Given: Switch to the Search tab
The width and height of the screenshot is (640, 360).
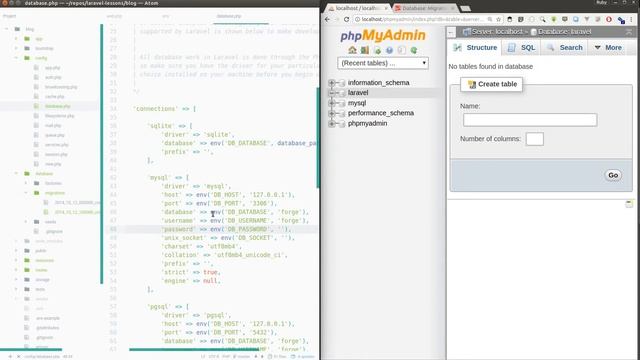Looking at the screenshot, I should 565,48.
